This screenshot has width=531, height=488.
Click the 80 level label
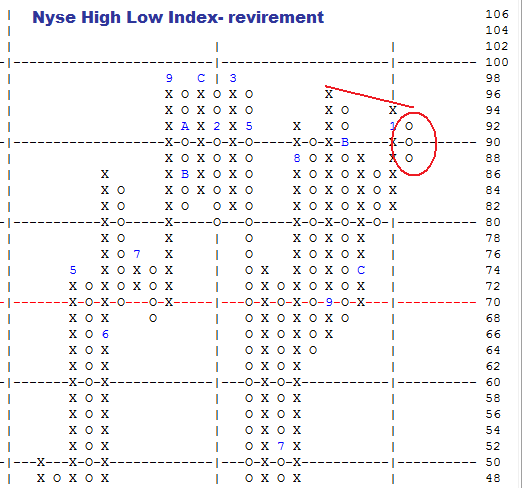[493, 222]
